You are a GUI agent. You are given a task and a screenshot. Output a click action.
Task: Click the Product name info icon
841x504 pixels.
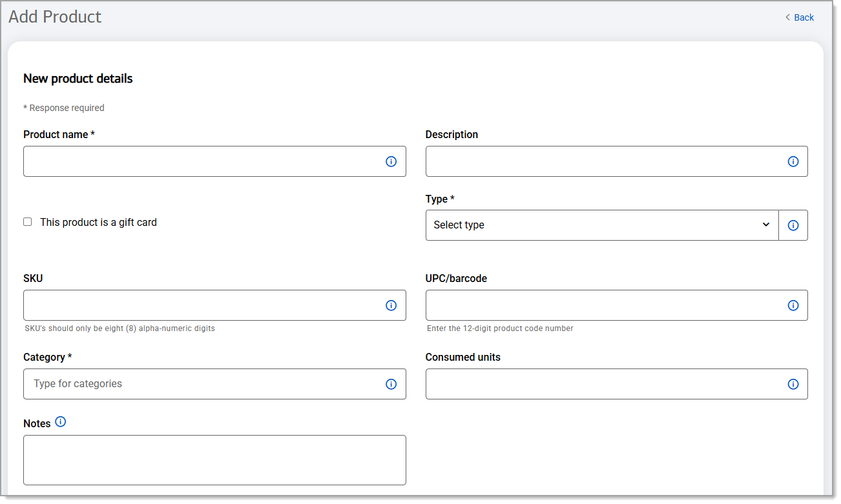391,161
